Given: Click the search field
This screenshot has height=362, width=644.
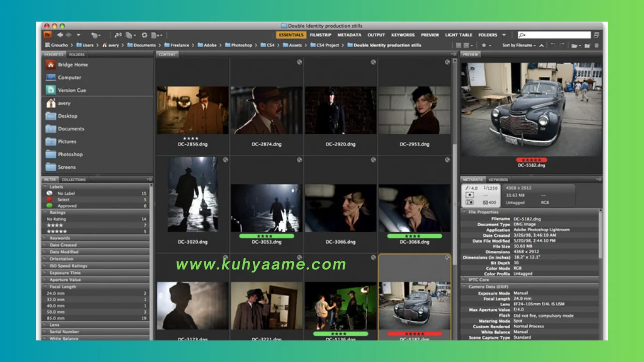Looking at the screenshot, I should [x=554, y=35].
